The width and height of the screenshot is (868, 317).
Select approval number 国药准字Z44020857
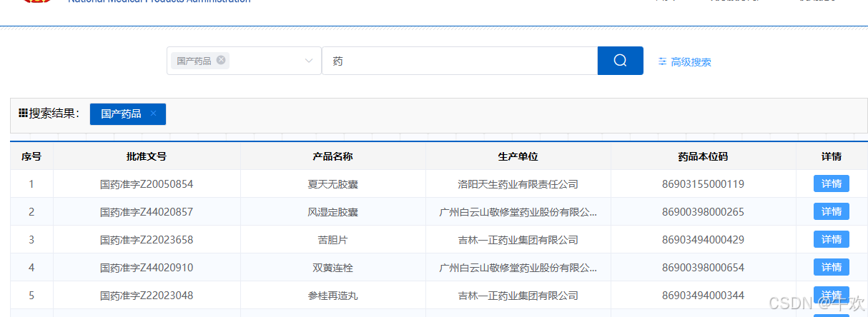147,212
